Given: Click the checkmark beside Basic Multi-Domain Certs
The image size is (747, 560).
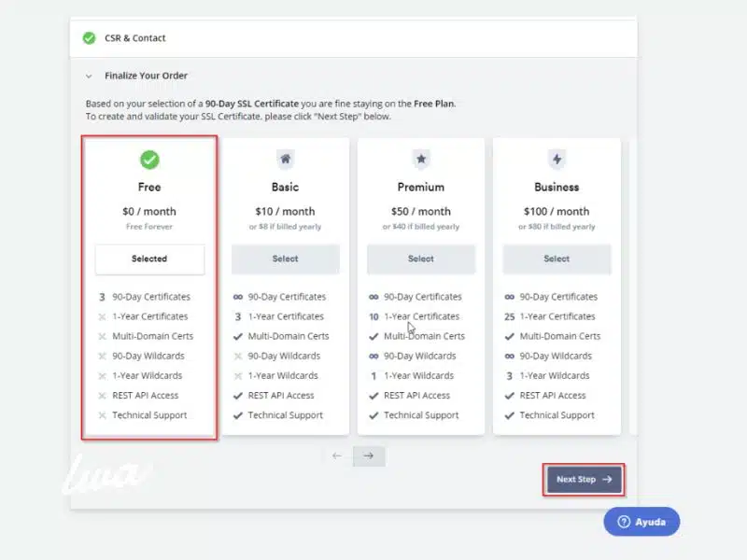Looking at the screenshot, I should click(239, 336).
